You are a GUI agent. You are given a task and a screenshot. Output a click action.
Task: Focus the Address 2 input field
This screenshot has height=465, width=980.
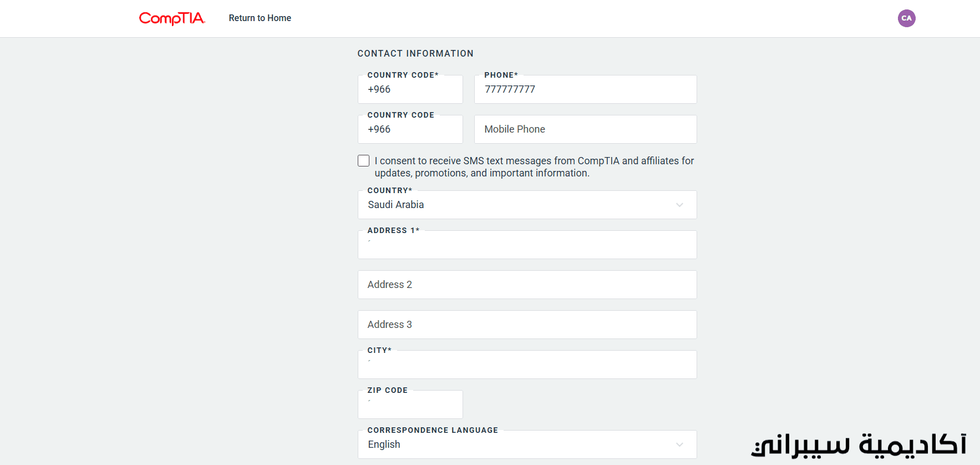(527, 285)
